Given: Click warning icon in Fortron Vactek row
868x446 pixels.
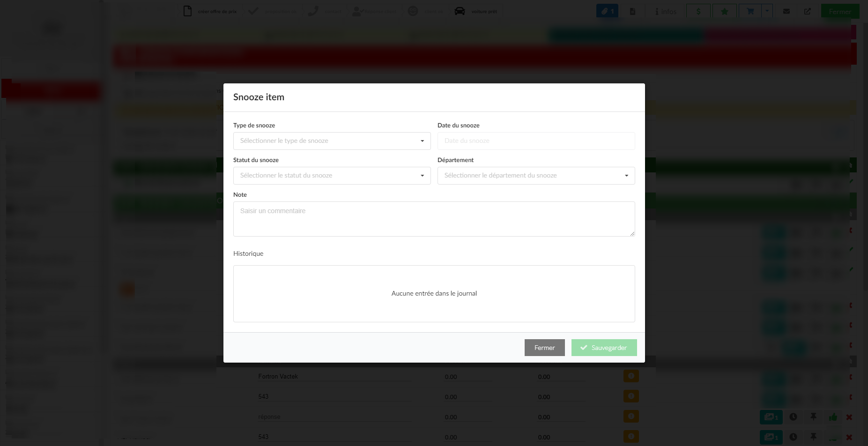Looking at the screenshot, I should 631,376.
